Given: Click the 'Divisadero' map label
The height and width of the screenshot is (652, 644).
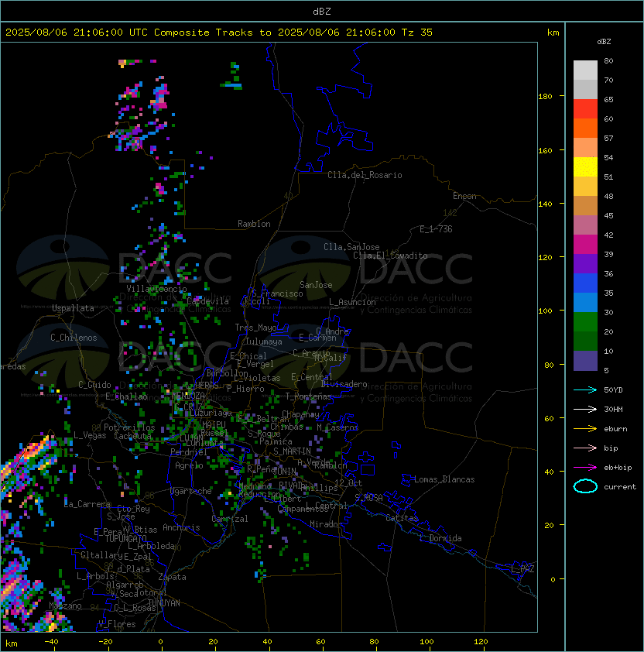Looking at the screenshot, I should click(x=344, y=384).
